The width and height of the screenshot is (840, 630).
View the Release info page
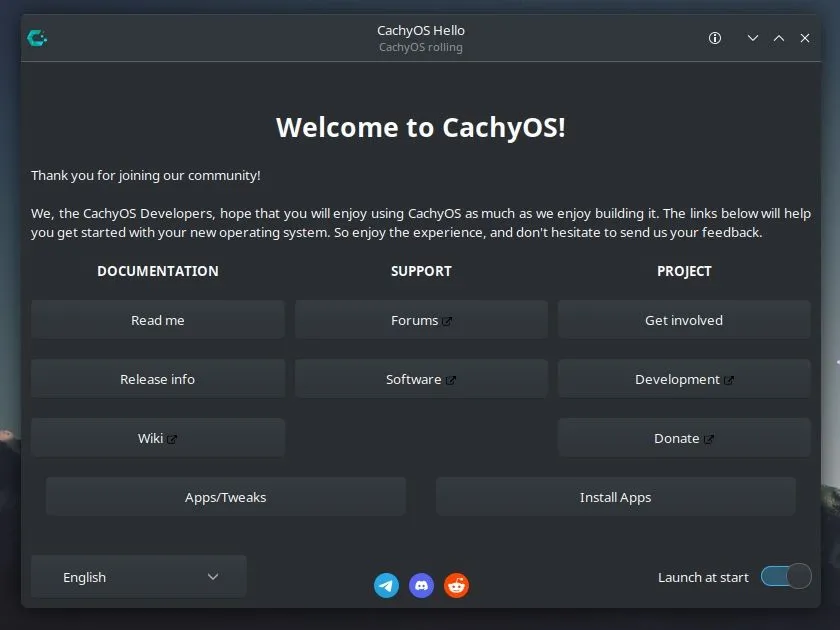[157, 378]
